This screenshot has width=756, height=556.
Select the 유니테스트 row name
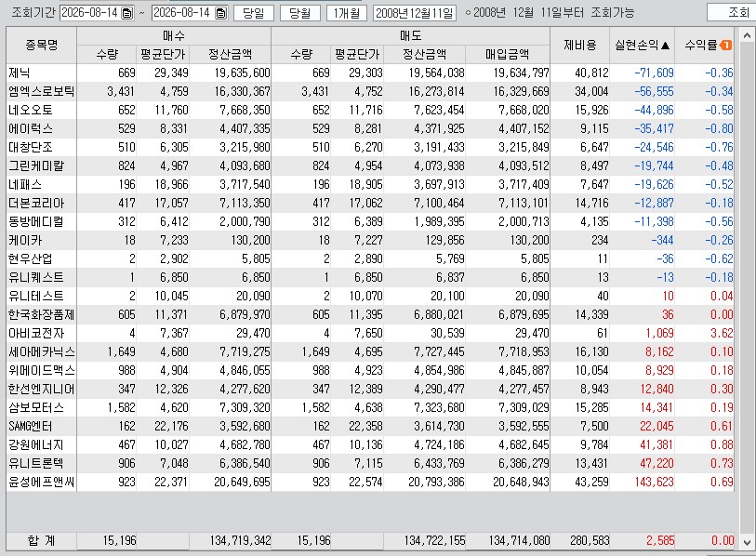pos(36,296)
